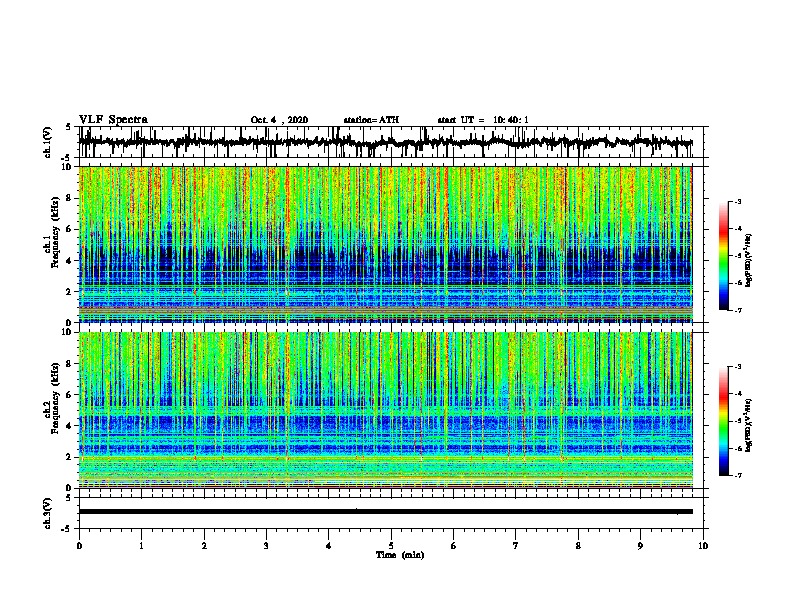Image resolution: width=792 pixels, height=612 pixels.
Task: Click time axis tick label "9"
Action: coord(640,546)
